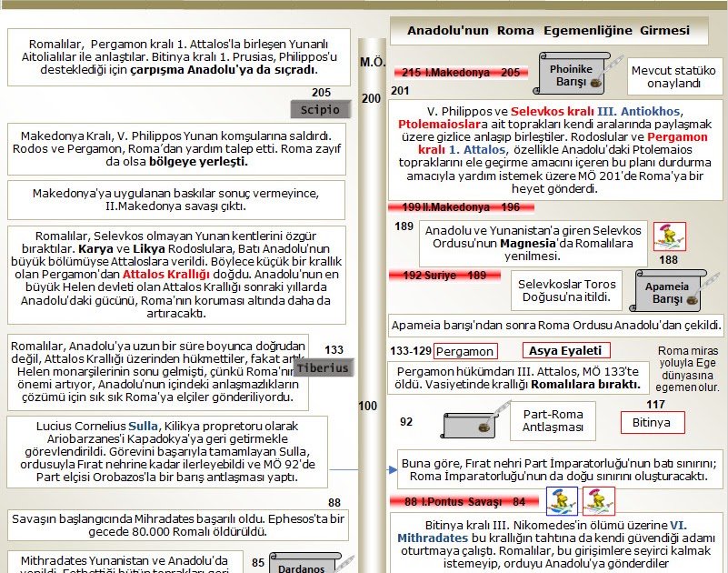Image resolution: width=728 pixels, height=573 pixels.
Task: Click the VI. Mithradates blue name
Action: 542,532
